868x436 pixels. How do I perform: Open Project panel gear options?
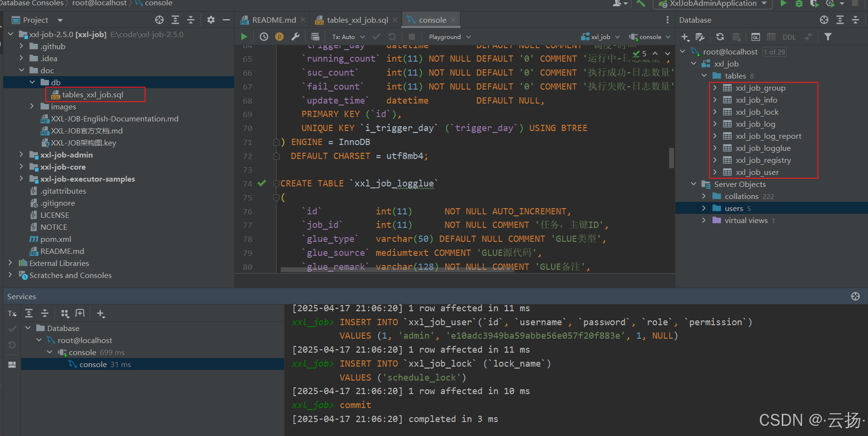pyautogui.click(x=211, y=20)
